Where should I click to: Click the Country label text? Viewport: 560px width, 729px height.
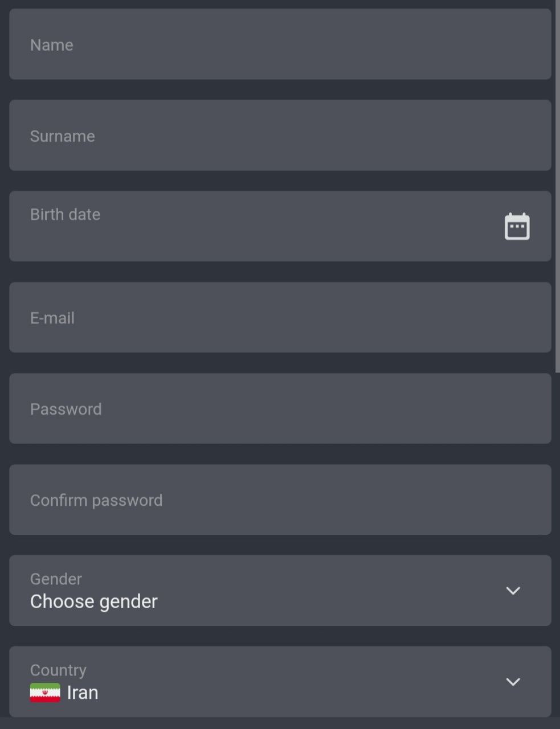[x=58, y=670]
